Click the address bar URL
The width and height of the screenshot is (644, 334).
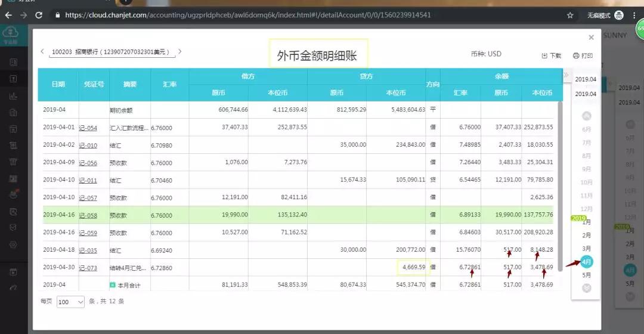[247, 15]
